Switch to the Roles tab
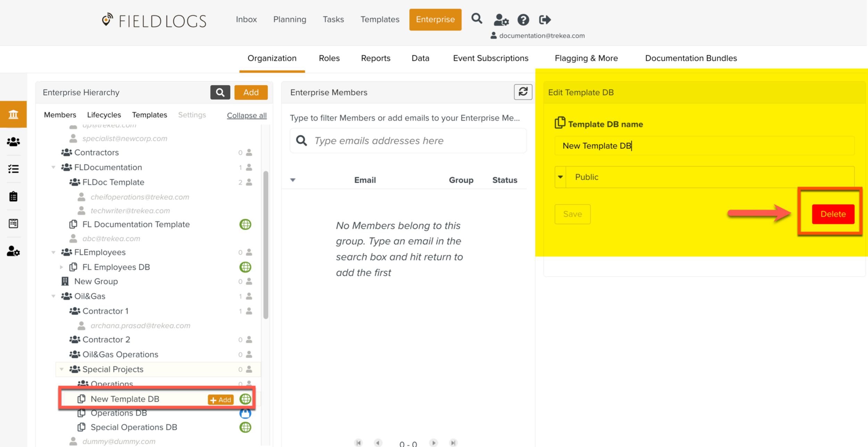The image size is (868, 447). pyautogui.click(x=329, y=58)
